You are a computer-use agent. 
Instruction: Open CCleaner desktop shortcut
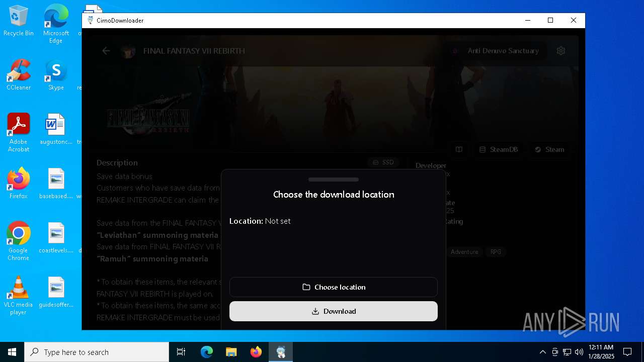pos(19,75)
